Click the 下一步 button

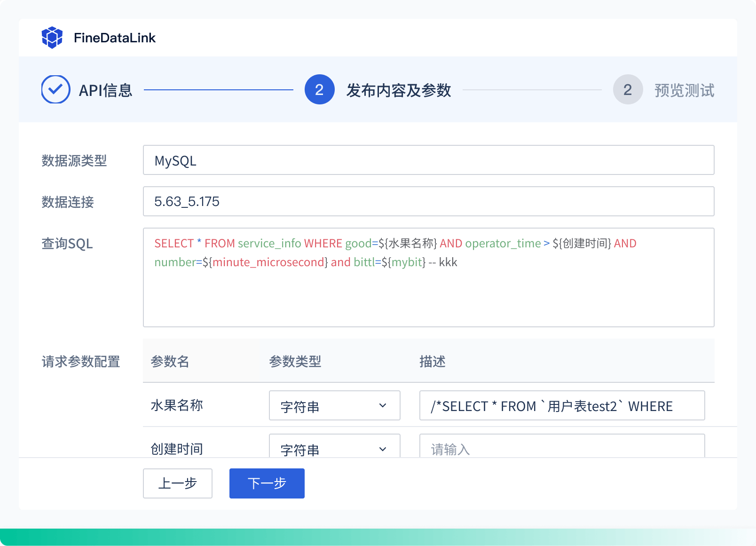pos(267,483)
